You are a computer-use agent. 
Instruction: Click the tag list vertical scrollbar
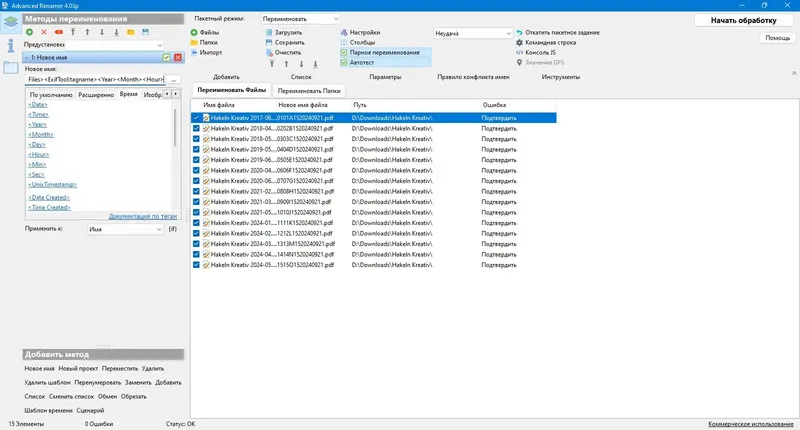175,128
